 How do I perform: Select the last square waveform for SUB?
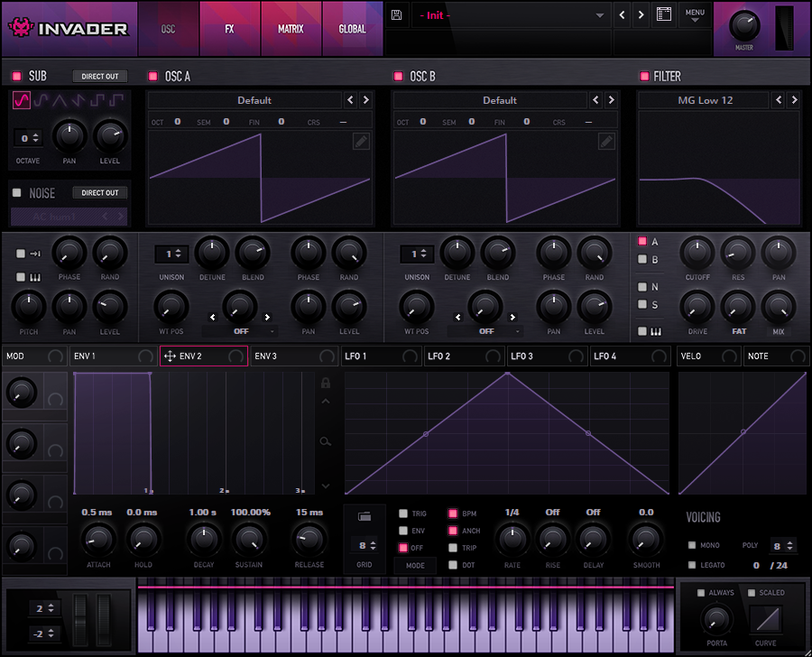point(116,100)
